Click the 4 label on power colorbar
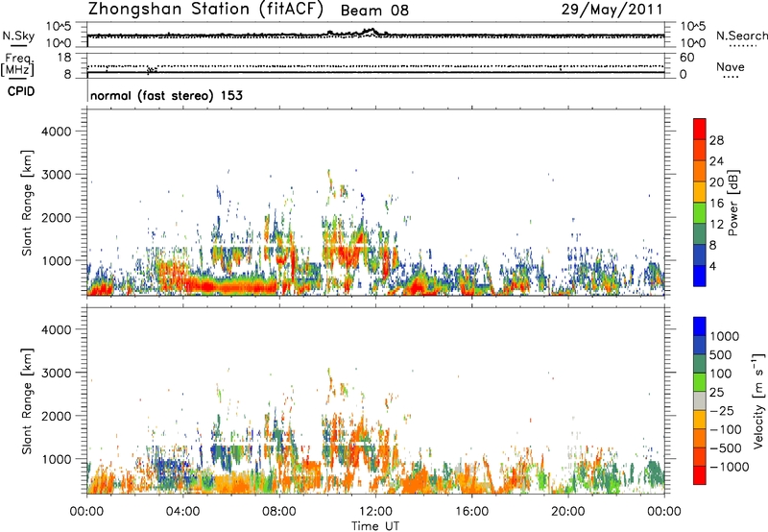This screenshot has width=768, height=532. (712, 266)
